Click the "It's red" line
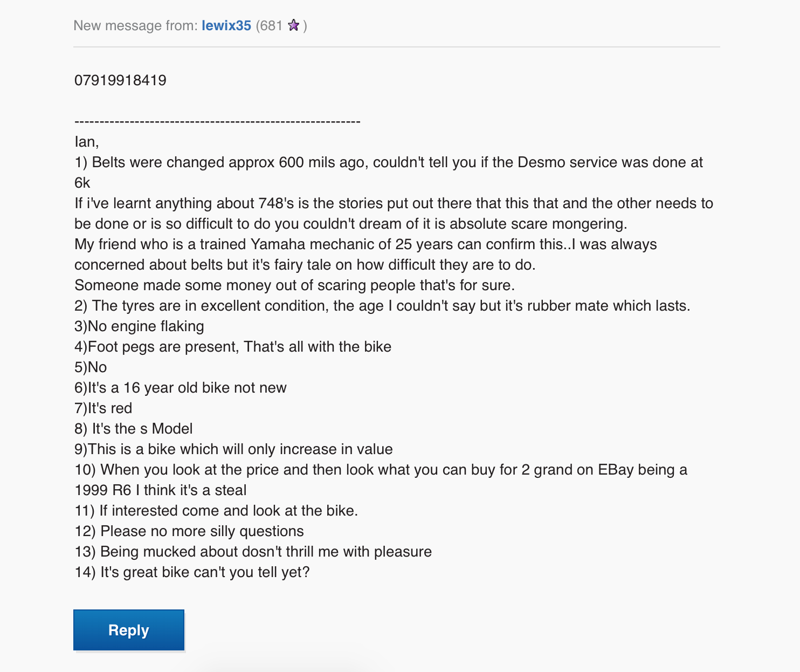The width and height of the screenshot is (800, 672). tap(103, 408)
